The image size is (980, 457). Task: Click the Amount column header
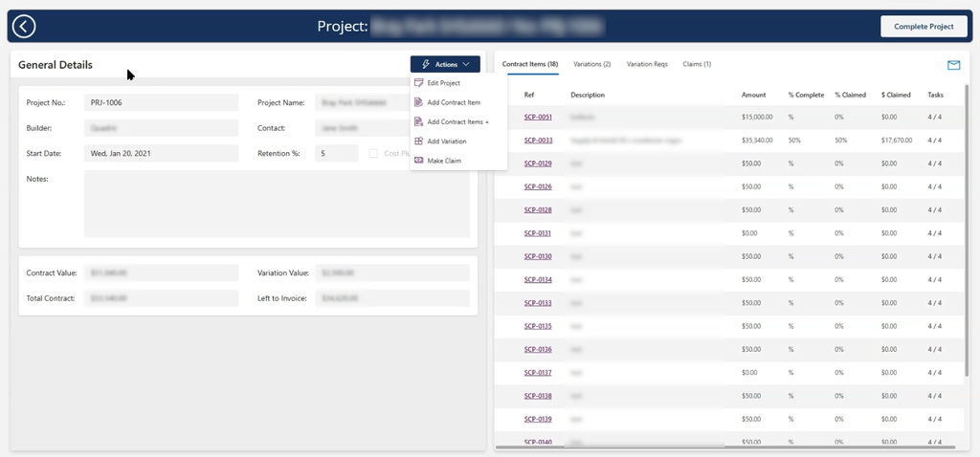click(753, 95)
